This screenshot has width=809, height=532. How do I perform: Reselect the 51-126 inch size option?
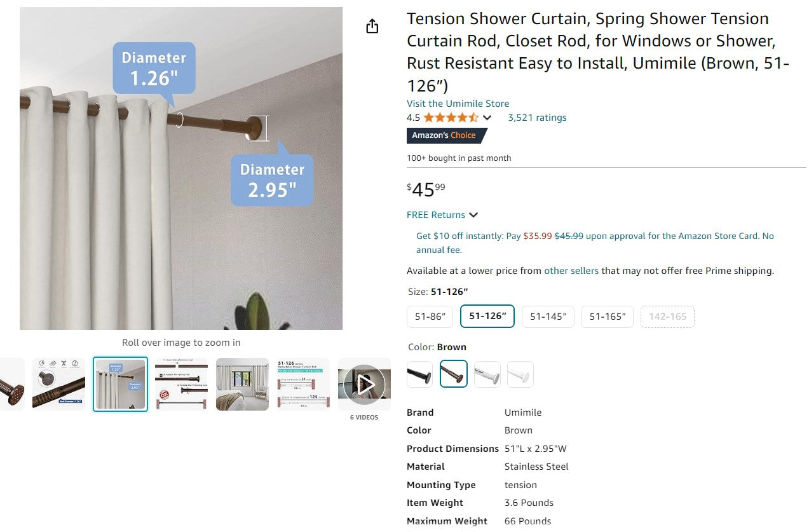coord(487,316)
